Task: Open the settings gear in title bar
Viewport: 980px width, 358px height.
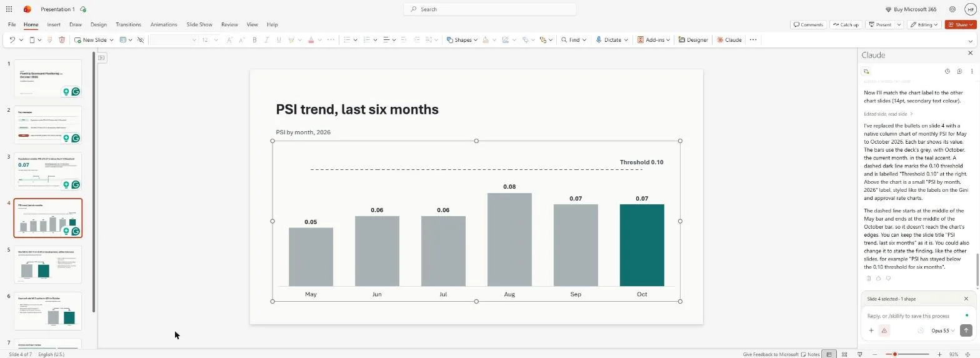Action: 952,9
